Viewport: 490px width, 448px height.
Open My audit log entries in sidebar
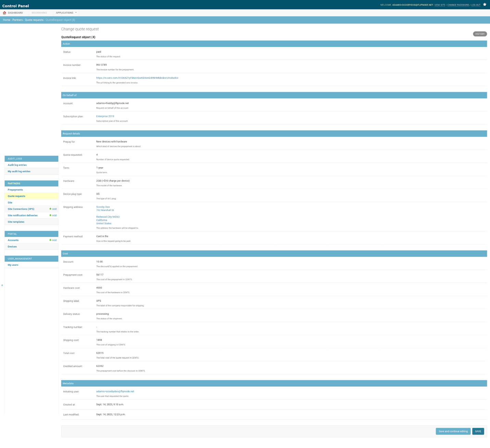(x=19, y=171)
